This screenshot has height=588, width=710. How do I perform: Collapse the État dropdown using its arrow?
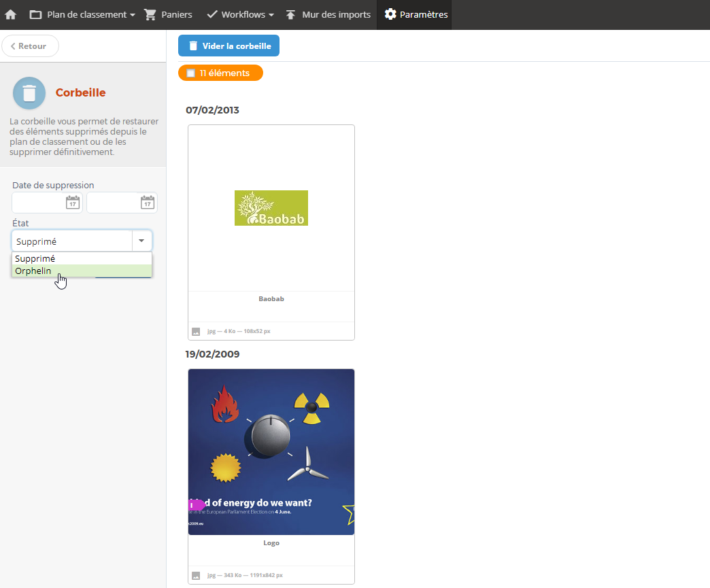(x=141, y=241)
